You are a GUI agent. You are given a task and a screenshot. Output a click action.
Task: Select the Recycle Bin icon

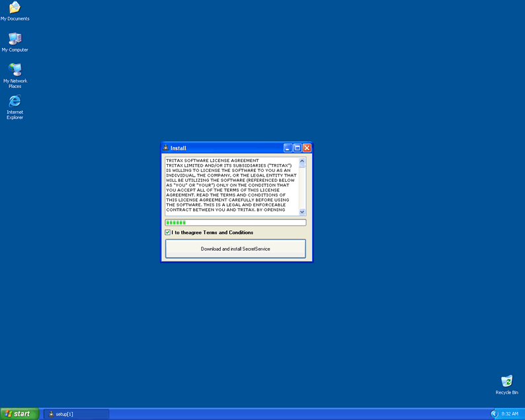point(506,382)
